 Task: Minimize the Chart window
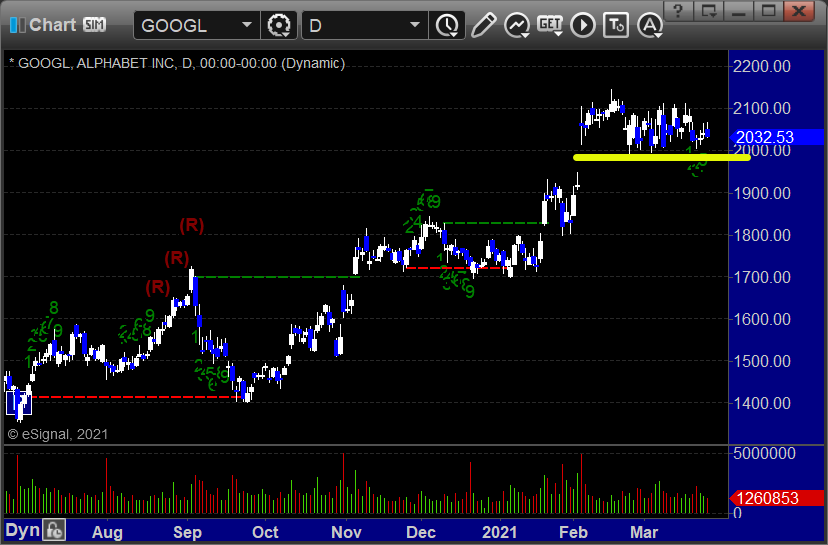739,11
